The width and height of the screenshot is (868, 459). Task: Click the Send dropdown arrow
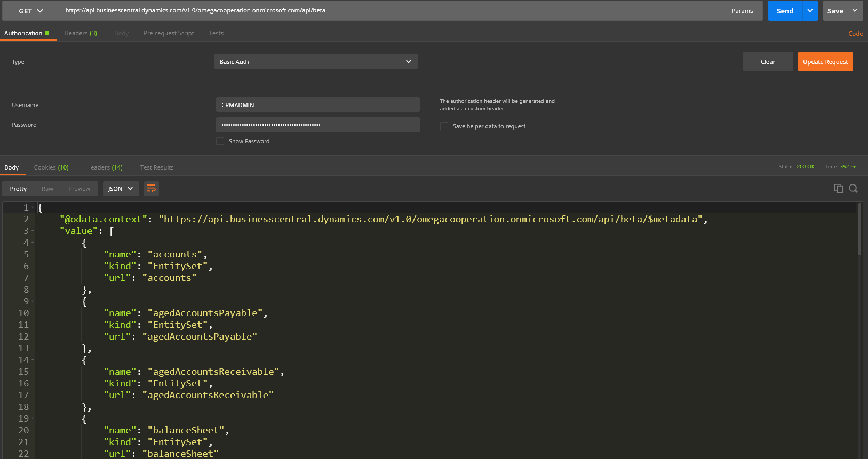(x=810, y=11)
